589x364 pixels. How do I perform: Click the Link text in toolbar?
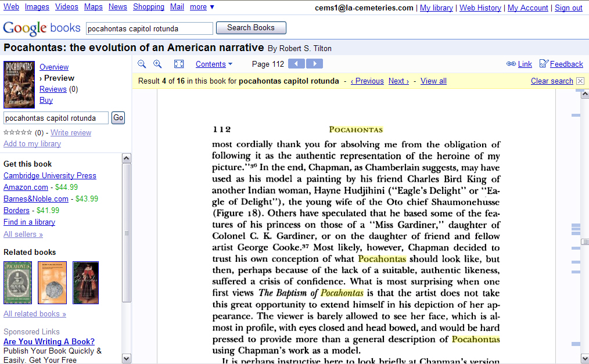[x=525, y=64]
